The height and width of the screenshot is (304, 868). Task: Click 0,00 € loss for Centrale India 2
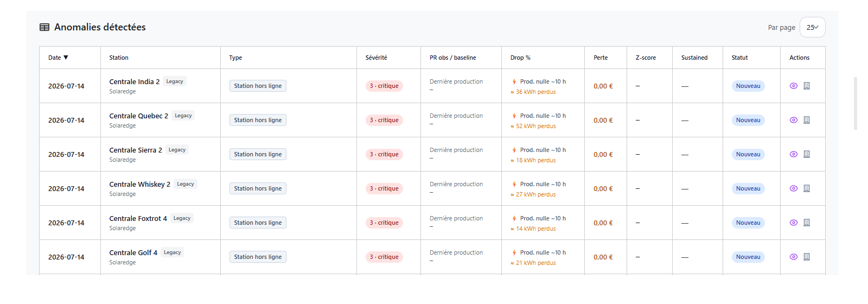pos(603,86)
